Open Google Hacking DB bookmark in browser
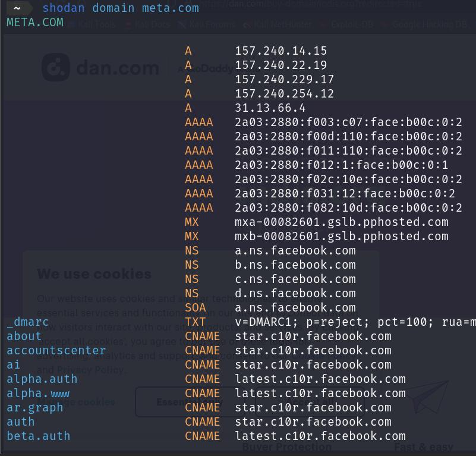Screen dimensions: 476x456 coord(425,24)
